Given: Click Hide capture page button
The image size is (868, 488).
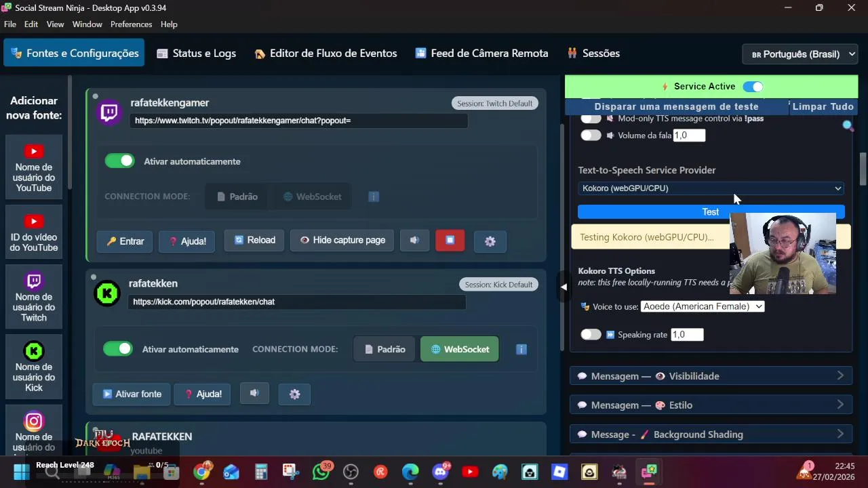Looking at the screenshot, I should pyautogui.click(x=342, y=241).
